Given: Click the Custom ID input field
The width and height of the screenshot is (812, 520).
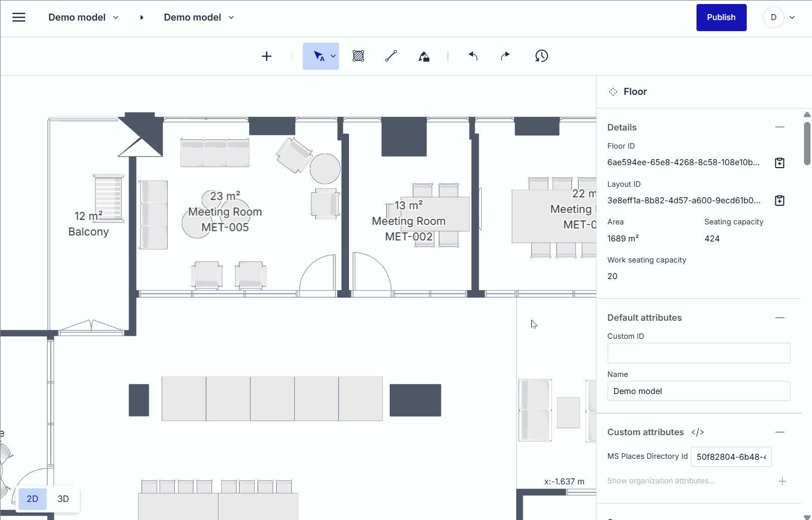Looking at the screenshot, I should coord(699,353).
